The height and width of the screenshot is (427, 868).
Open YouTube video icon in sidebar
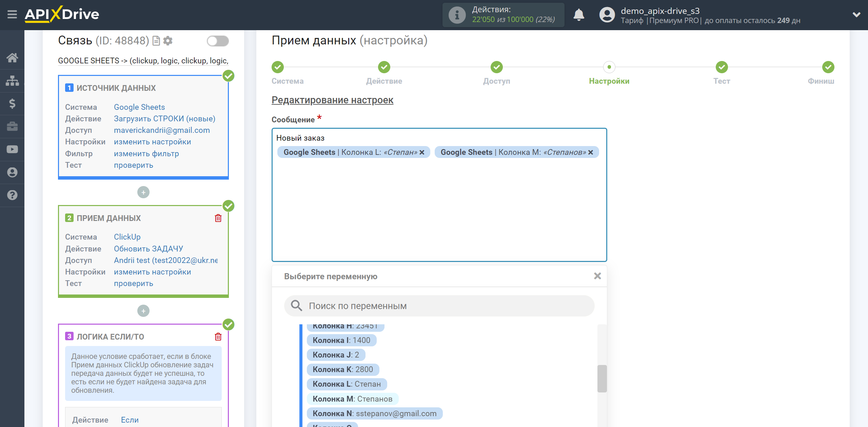coord(12,149)
